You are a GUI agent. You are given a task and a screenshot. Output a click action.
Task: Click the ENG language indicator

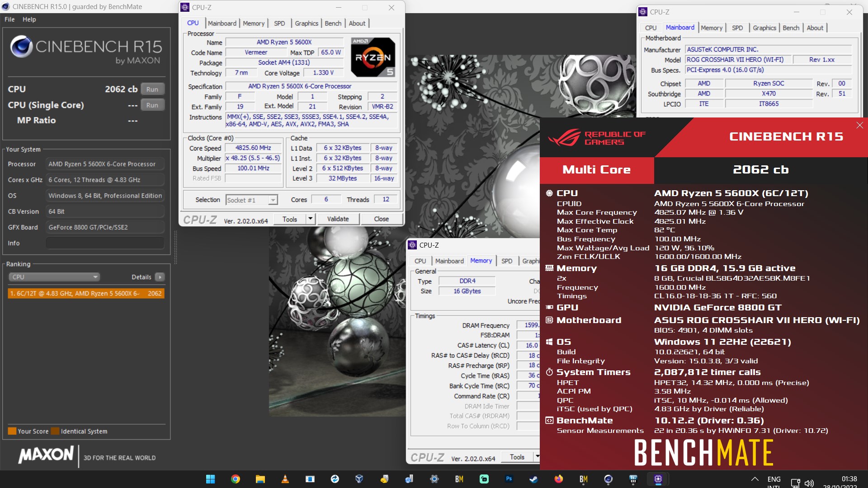pyautogui.click(x=774, y=479)
